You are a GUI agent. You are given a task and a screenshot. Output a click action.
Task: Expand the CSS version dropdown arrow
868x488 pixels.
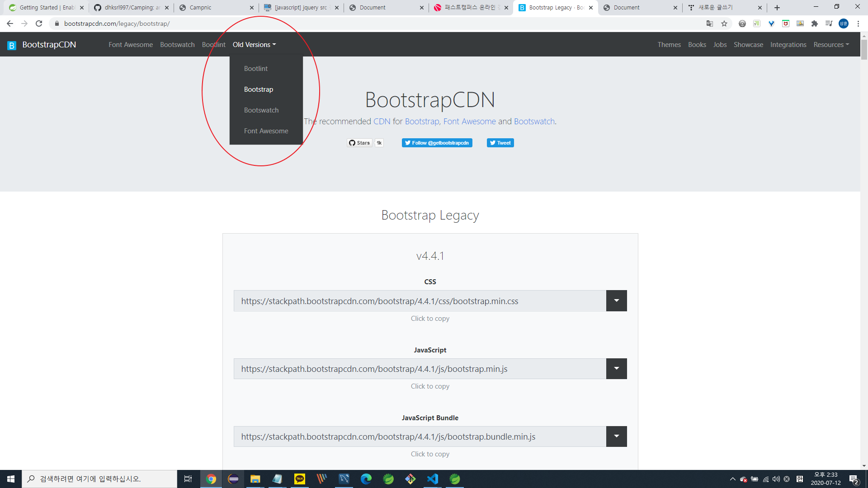616,301
